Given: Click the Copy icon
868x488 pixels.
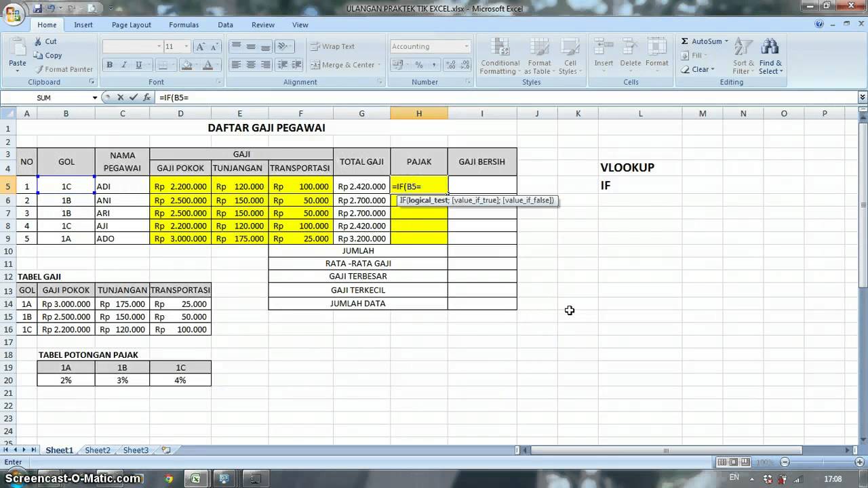Looking at the screenshot, I should 38,56.
